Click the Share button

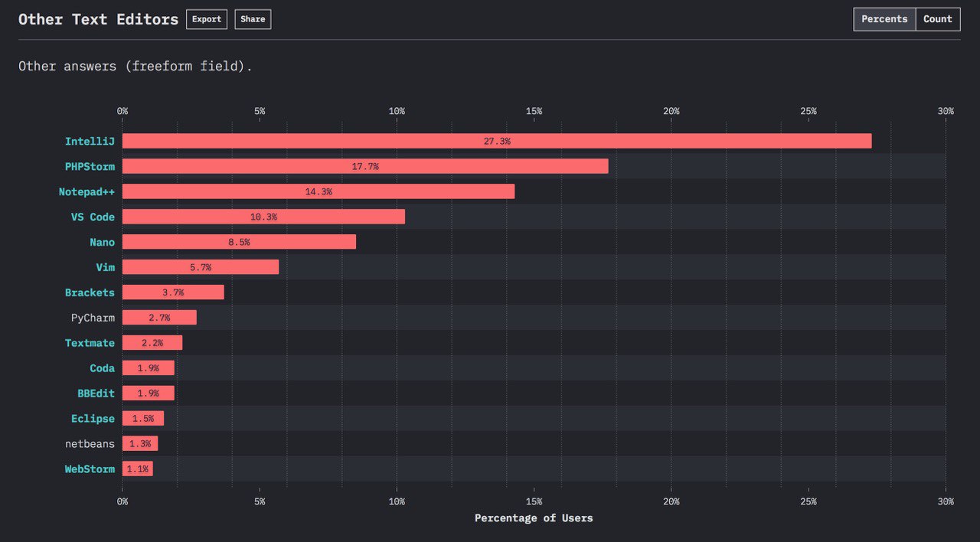click(253, 19)
